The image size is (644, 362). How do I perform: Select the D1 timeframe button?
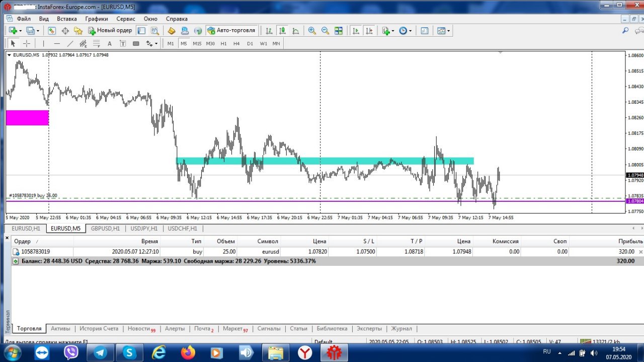[250, 44]
